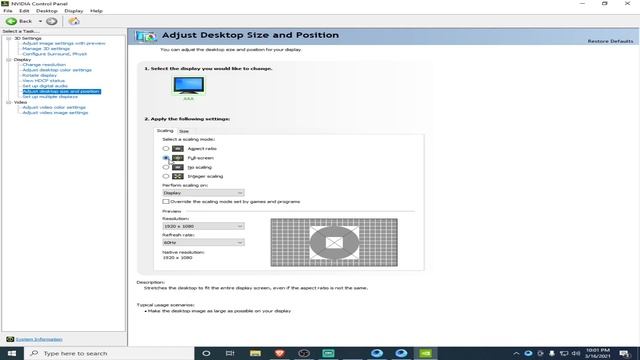Switch to the Scaling tab
The height and width of the screenshot is (360, 640).
pos(165,131)
